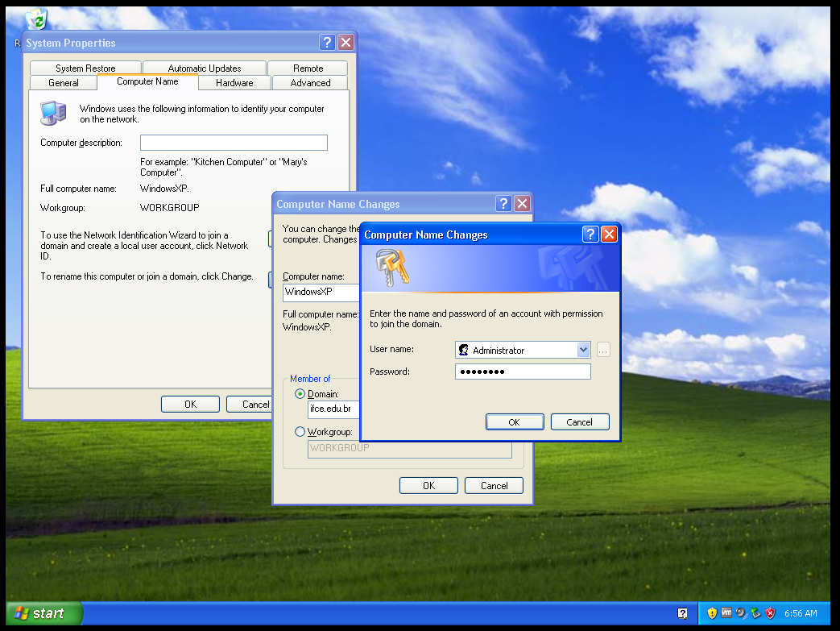
Task: Click the Computer name field containing WindowsXP
Action: point(321,293)
